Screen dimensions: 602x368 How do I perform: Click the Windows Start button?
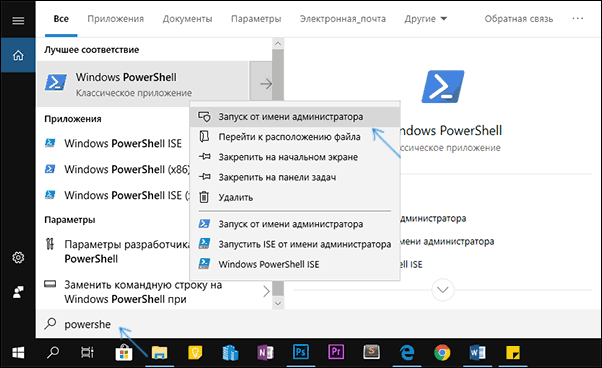pyautogui.click(x=18, y=353)
